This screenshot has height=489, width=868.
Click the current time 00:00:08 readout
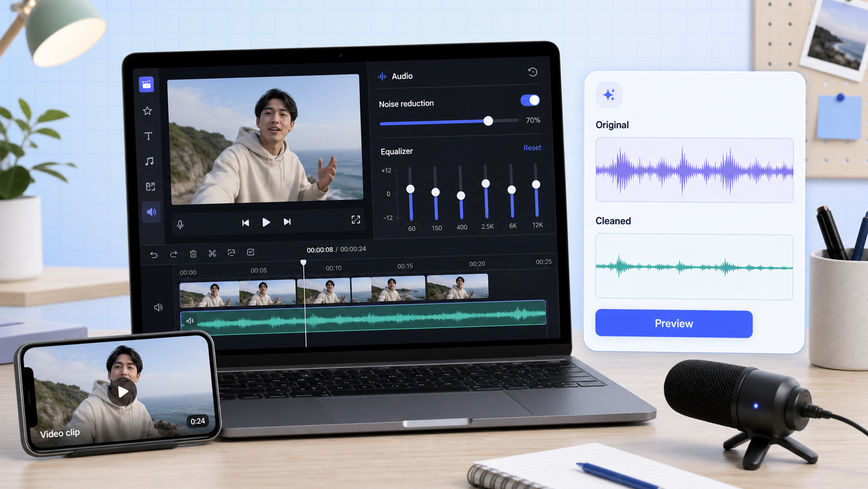click(320, 250)
